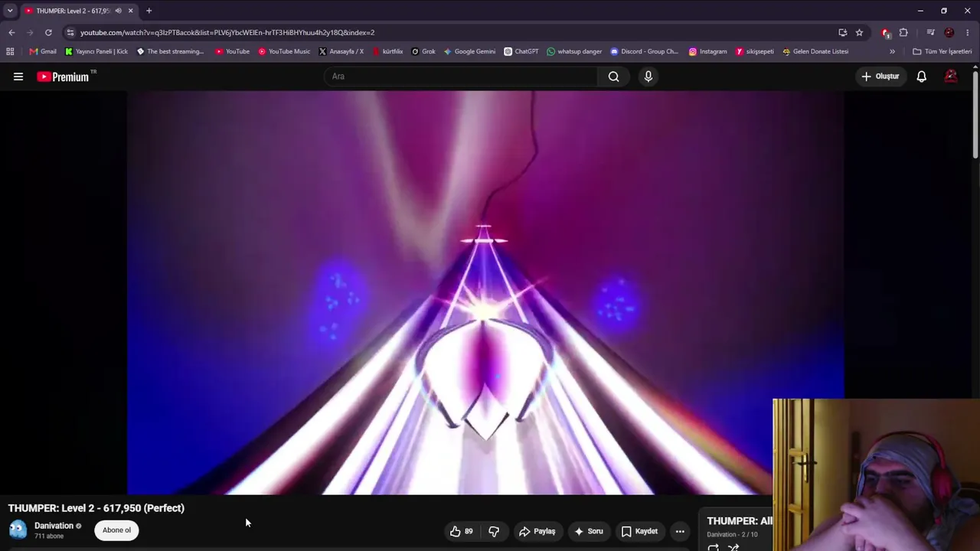Bookmark this page with the star
This screenshot has height=551, width=980.
pos(859,32)
